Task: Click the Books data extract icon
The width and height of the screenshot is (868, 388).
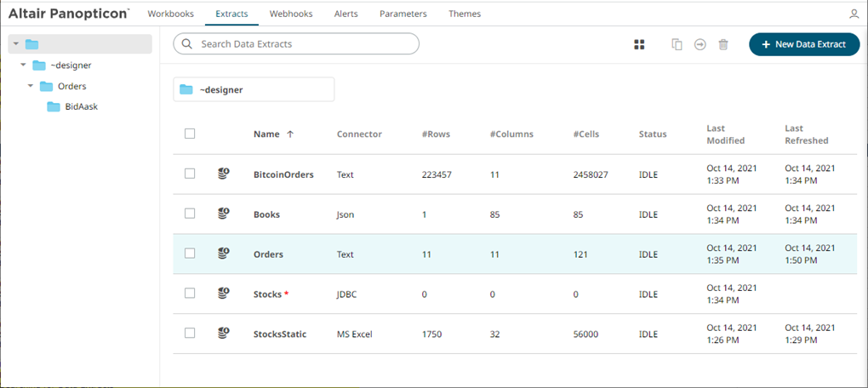Action: point(223,214)
